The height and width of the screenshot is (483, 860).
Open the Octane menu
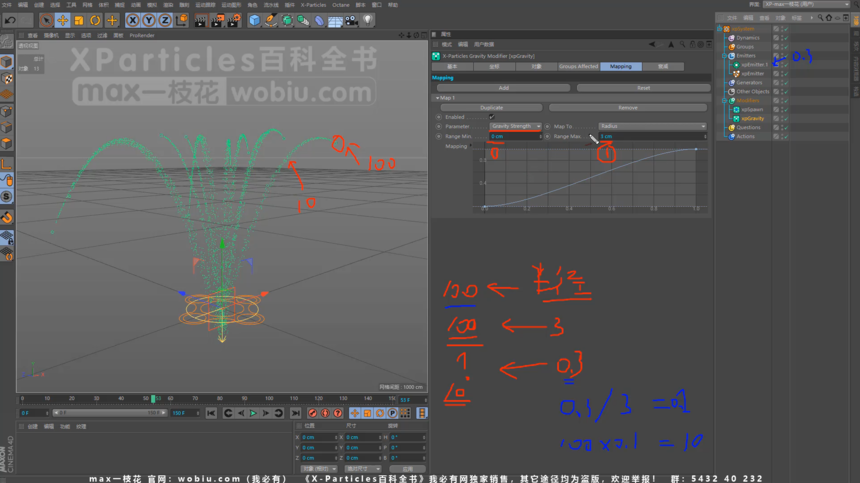[x=341, y=5]
